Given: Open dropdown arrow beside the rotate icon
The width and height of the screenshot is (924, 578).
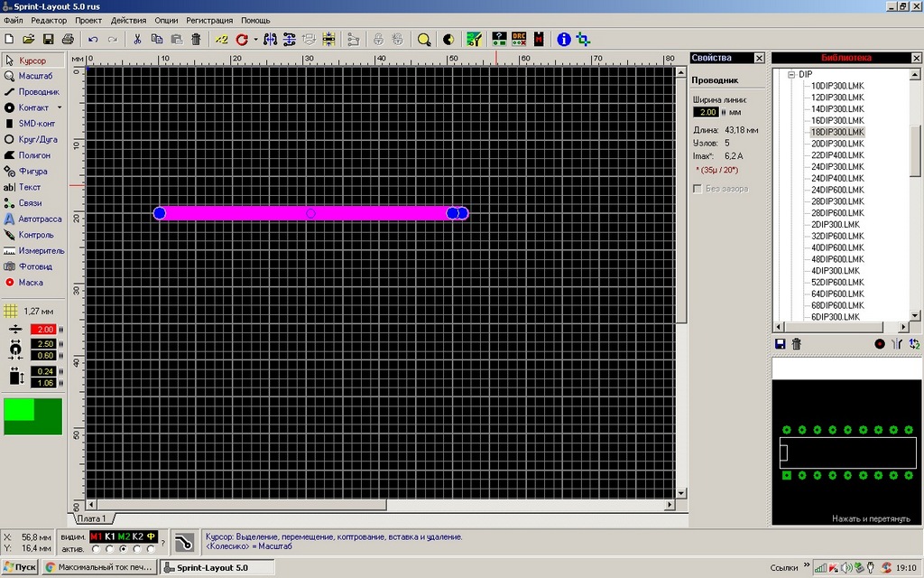Looking at the screenshot, I should [x=255, y=40].
